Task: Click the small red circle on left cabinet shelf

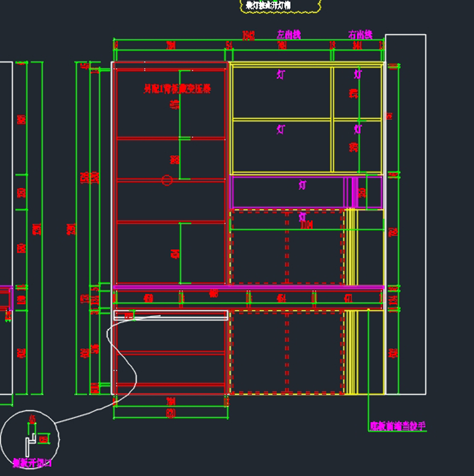Action: (167, 180)
